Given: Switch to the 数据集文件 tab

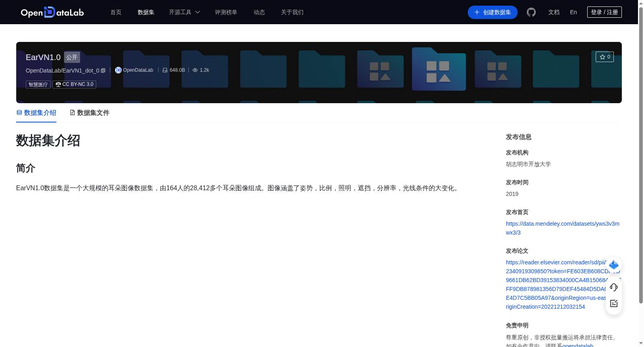Looking at the screenshot, I should [x=89, y=113].
